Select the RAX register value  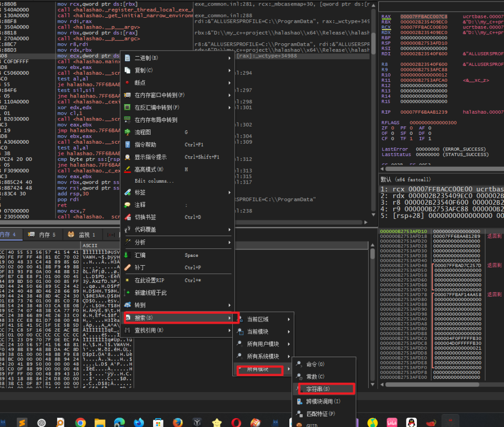coord(424,17)
